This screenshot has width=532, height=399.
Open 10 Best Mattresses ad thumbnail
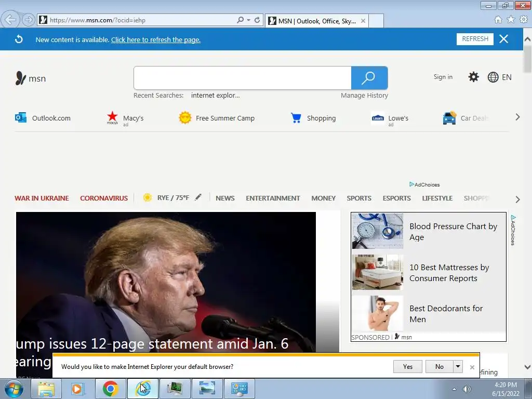pyautogui.click(x=378, y=272)
